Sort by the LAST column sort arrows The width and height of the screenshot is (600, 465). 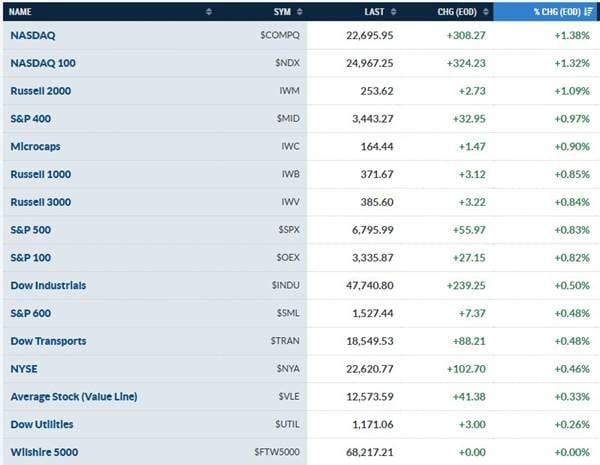(393, 12)
